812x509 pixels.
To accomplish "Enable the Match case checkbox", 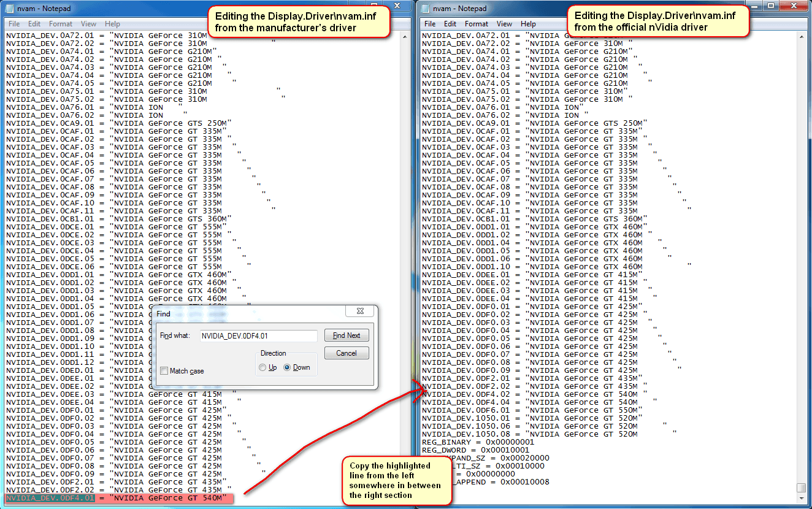I will coord(164,371).
